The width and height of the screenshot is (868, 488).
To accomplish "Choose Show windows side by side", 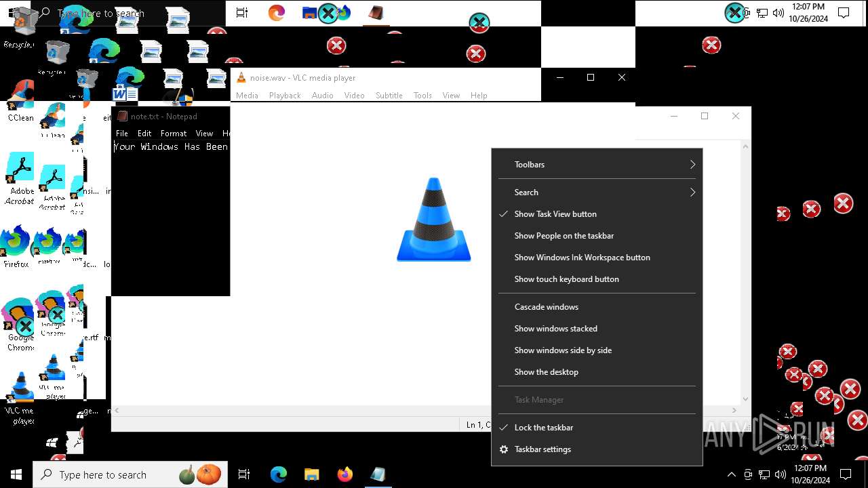I will coord(597,350).
